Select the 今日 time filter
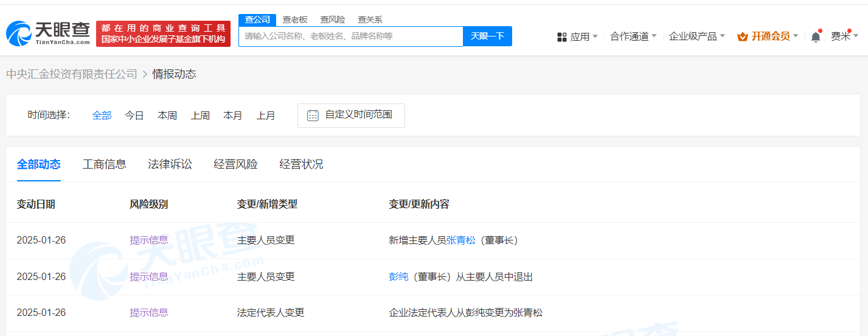Screen dimensions: 868x336 coord(134,116)
